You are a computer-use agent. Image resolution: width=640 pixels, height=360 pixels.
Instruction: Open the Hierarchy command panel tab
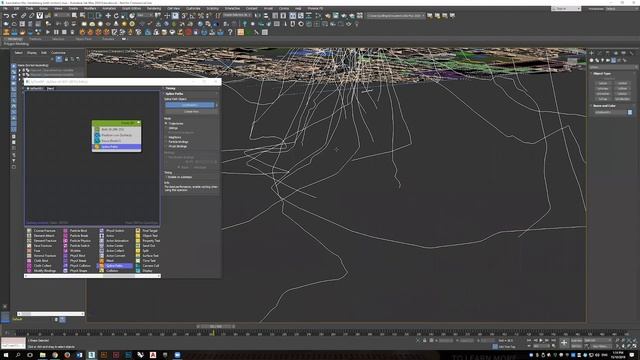(607, 53)
